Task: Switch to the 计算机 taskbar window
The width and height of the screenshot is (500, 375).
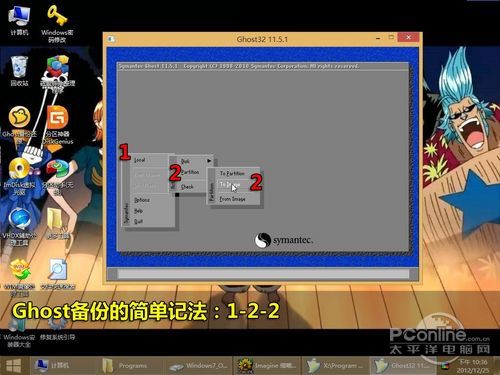Action: (63, 366)
